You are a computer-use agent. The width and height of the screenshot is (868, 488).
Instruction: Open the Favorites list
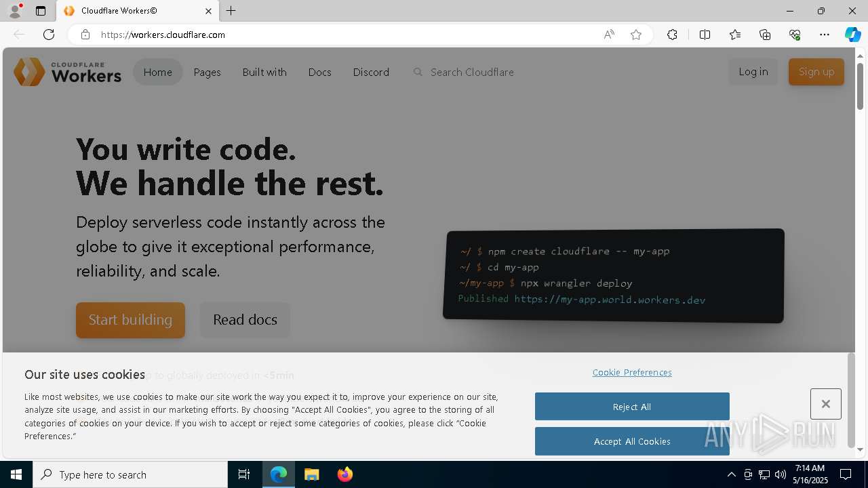(x=735, y=35)
